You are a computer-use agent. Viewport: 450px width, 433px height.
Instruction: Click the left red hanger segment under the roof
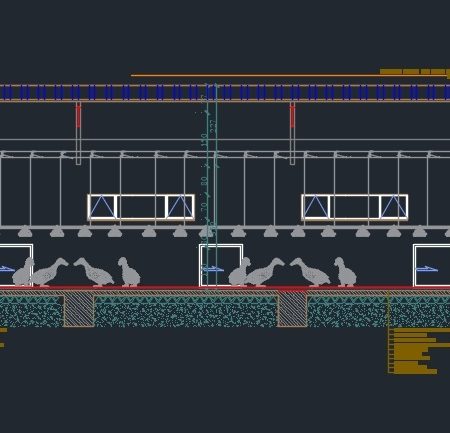(x=78, y=115)
